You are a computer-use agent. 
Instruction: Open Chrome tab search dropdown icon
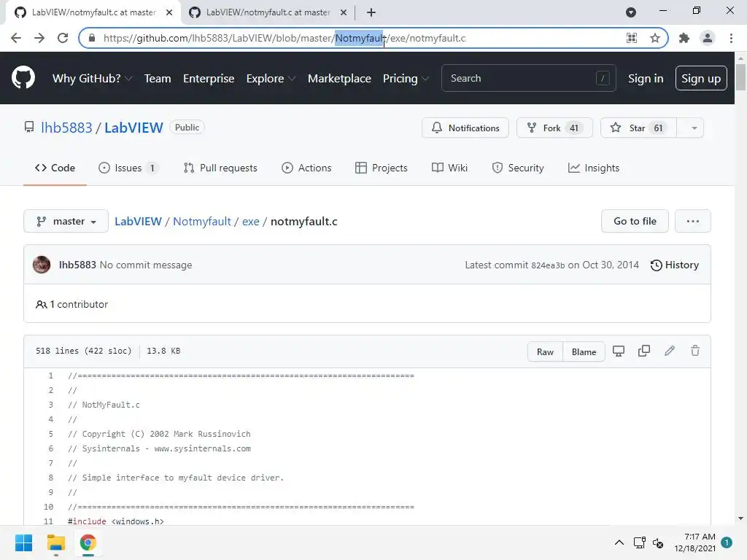pyautogui.click(x=631, y=12)
